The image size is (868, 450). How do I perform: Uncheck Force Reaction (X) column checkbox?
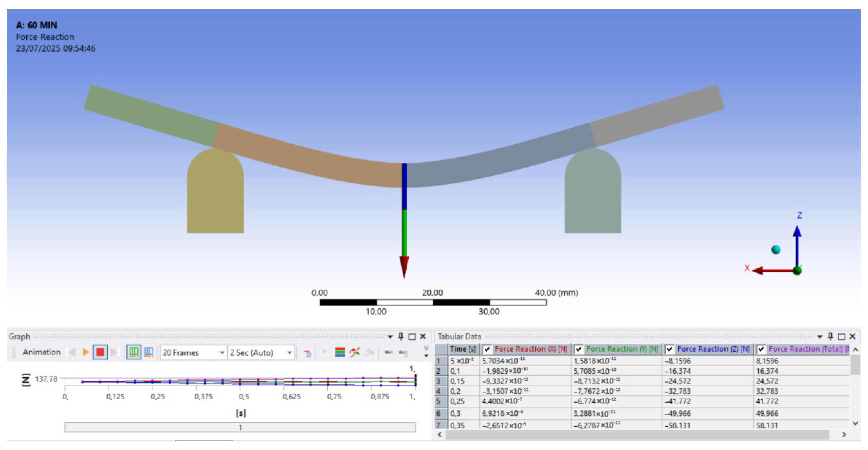pos(486,349)
